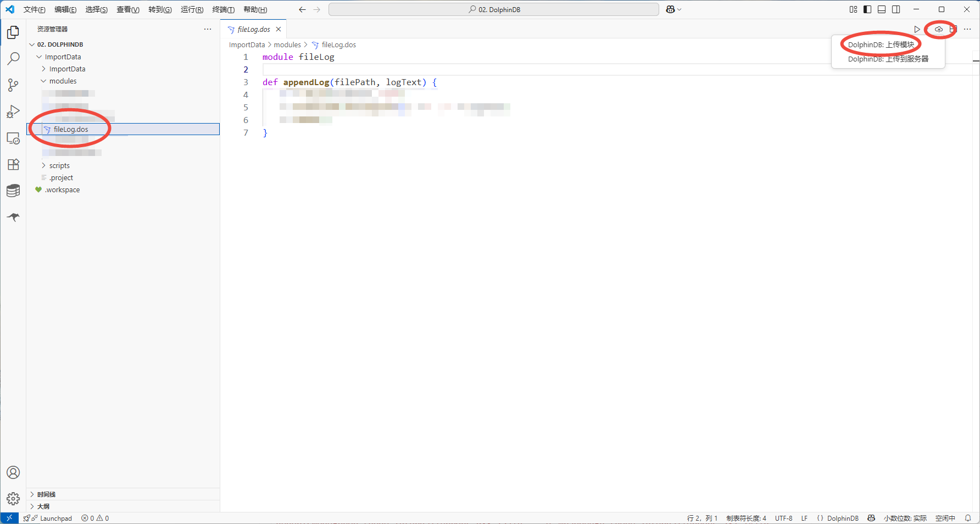Open Manage settings gear icon
Image resolution: width=980 pixels, height=524 pixels.
(x=13, y=499)
